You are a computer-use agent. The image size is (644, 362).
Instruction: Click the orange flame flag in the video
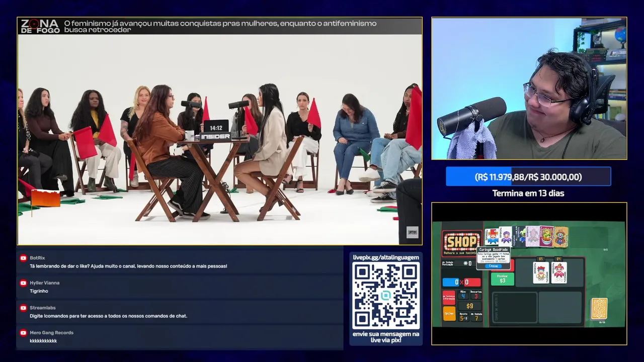coord(46,199)
